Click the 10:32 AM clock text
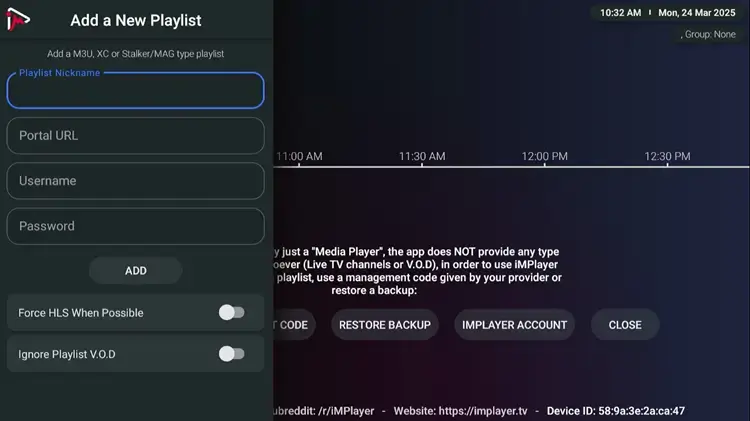This screenshot has height=421, width=750. (x=620, y=13)
